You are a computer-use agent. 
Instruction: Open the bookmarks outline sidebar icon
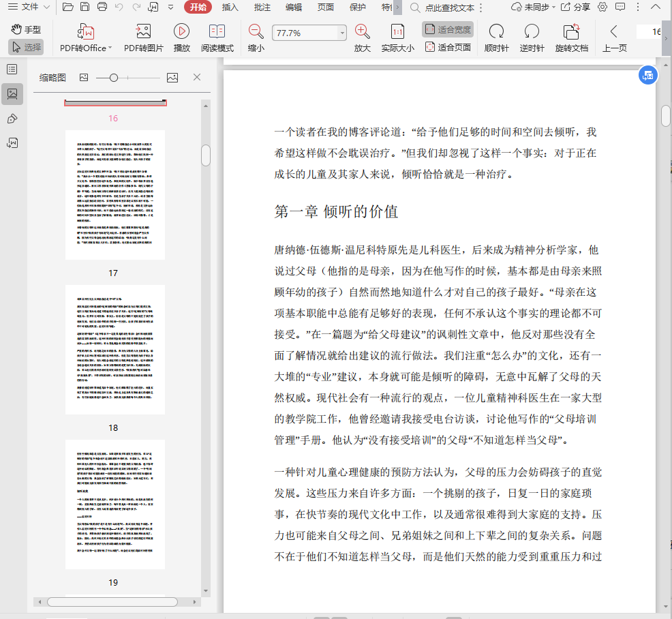point(12,69)
